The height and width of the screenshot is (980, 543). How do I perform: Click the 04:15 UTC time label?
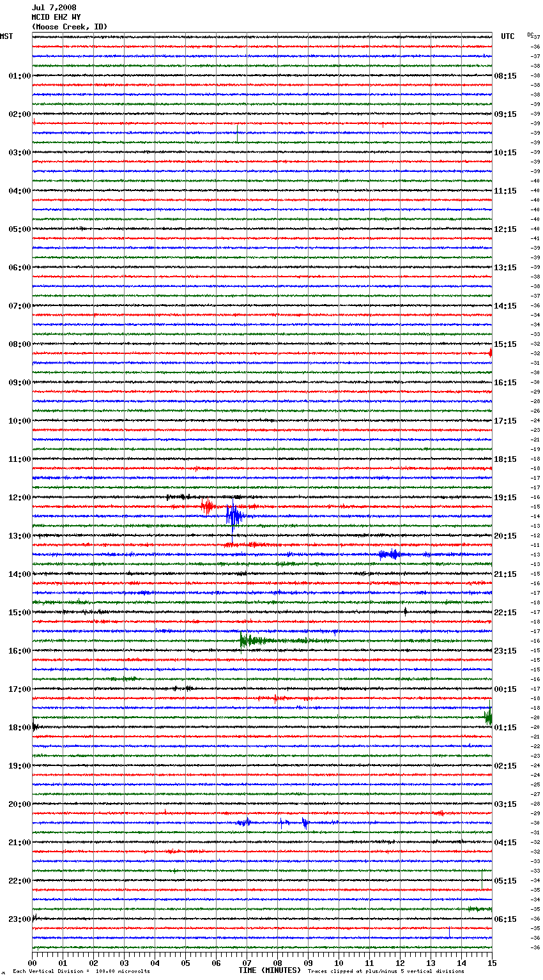[505, 843]
